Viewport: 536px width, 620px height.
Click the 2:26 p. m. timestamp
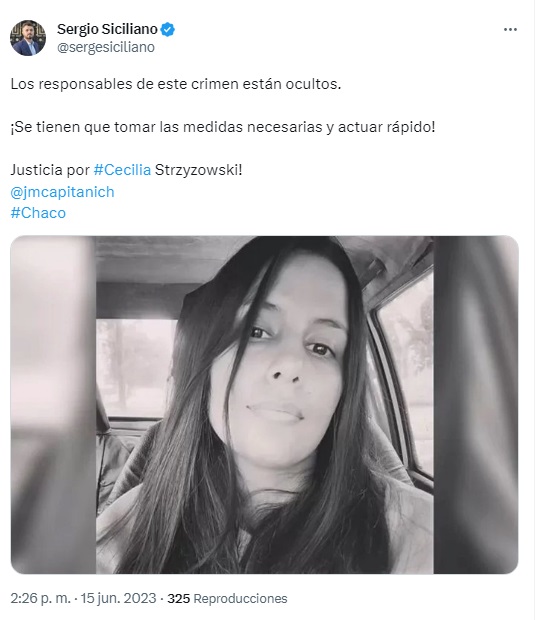click(x=41, y=598)
